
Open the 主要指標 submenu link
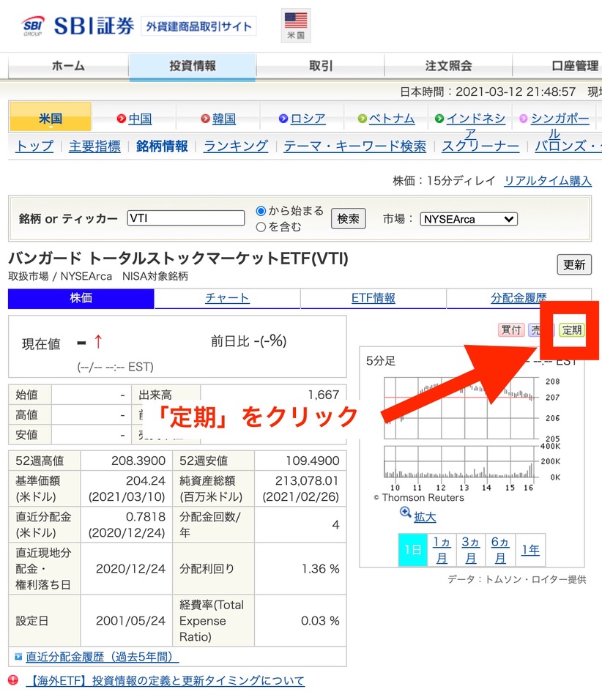pyautogui.click(x=94, y=146)
